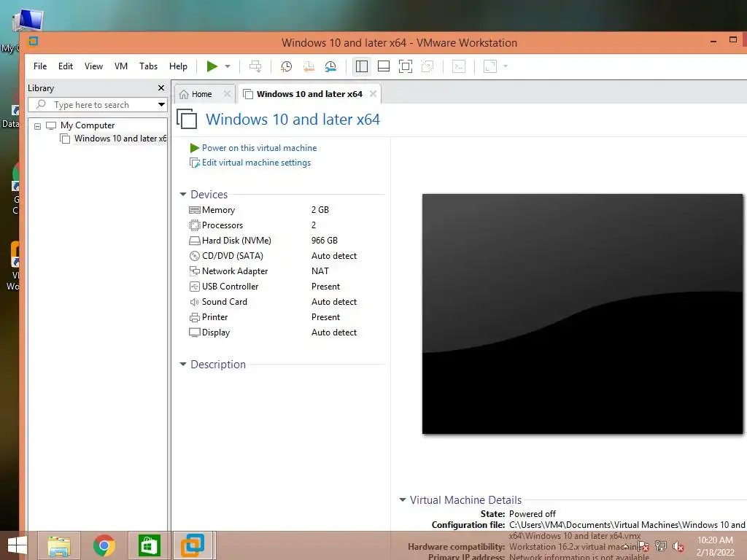Viewport: 747px width, 560px height.
Task: Click the Memory value 2 GB
Action: pyautogui.click(x=320, y=210)
